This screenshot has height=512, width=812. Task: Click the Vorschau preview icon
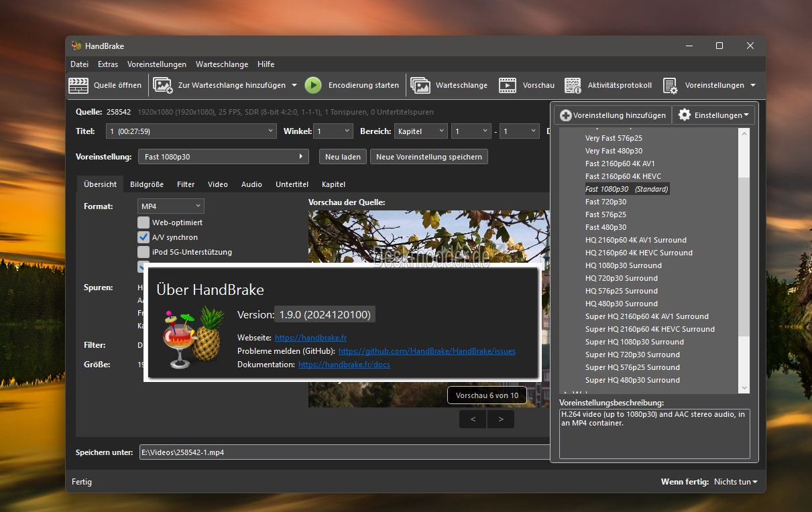(508, 85)
